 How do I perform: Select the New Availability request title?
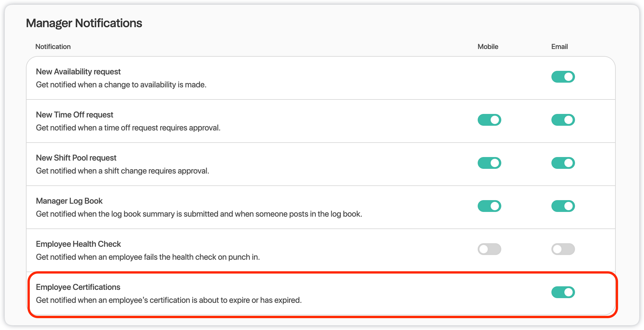point(78,72)
